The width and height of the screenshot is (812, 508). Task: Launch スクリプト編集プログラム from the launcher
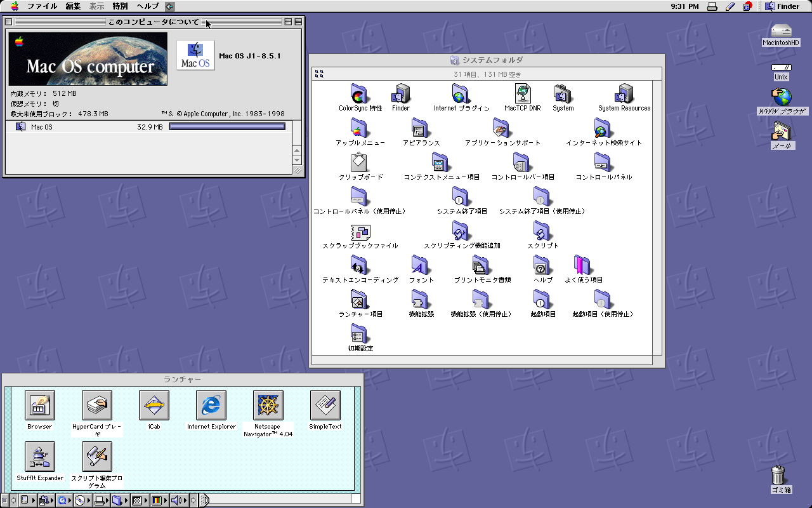click(97, 457)
